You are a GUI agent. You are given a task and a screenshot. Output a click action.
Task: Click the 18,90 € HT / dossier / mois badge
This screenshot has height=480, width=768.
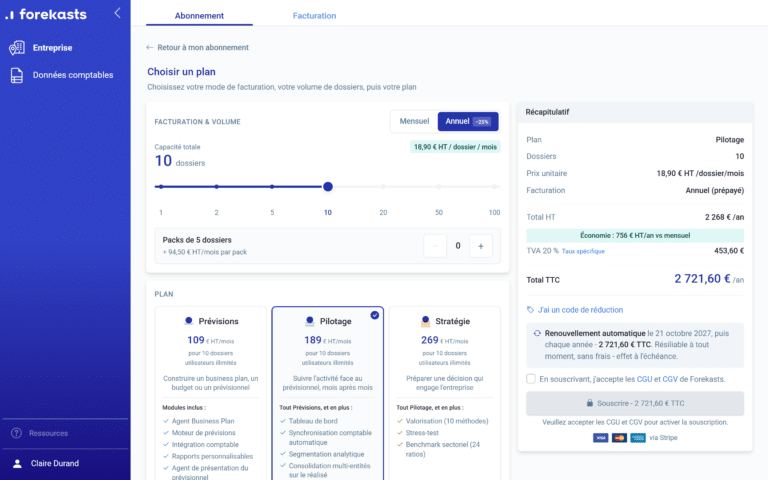[455, 147]
